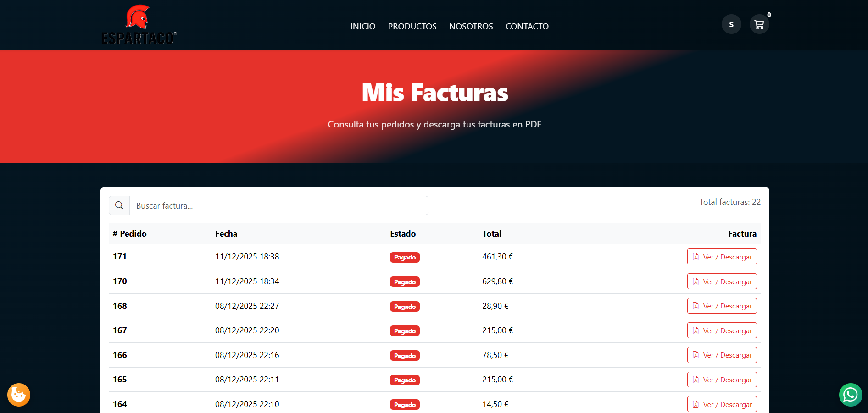Click the date 08/12/2025 22:16
This screenshot has height=413, width=868.
tap(247, 355)
